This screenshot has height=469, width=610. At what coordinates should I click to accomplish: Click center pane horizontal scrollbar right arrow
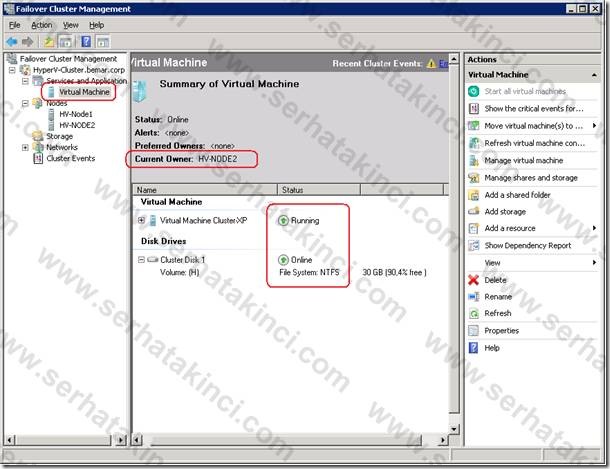442,440
